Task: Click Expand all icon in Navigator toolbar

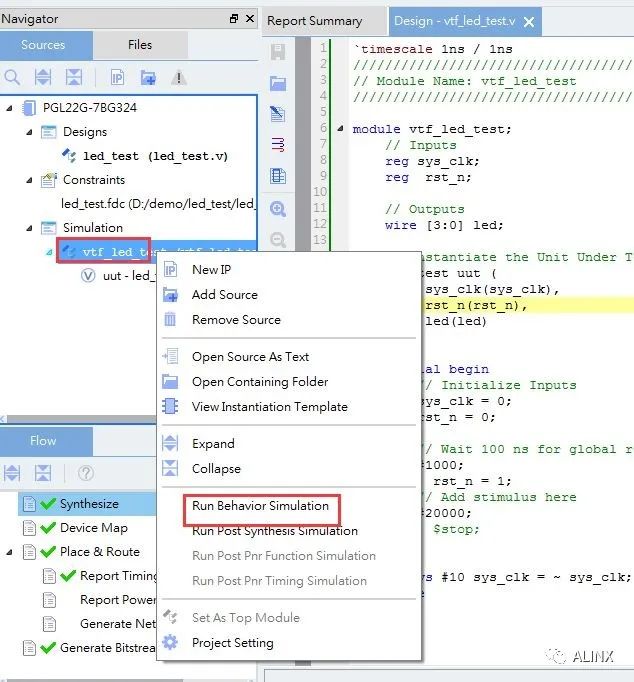Action: (43, 78)
